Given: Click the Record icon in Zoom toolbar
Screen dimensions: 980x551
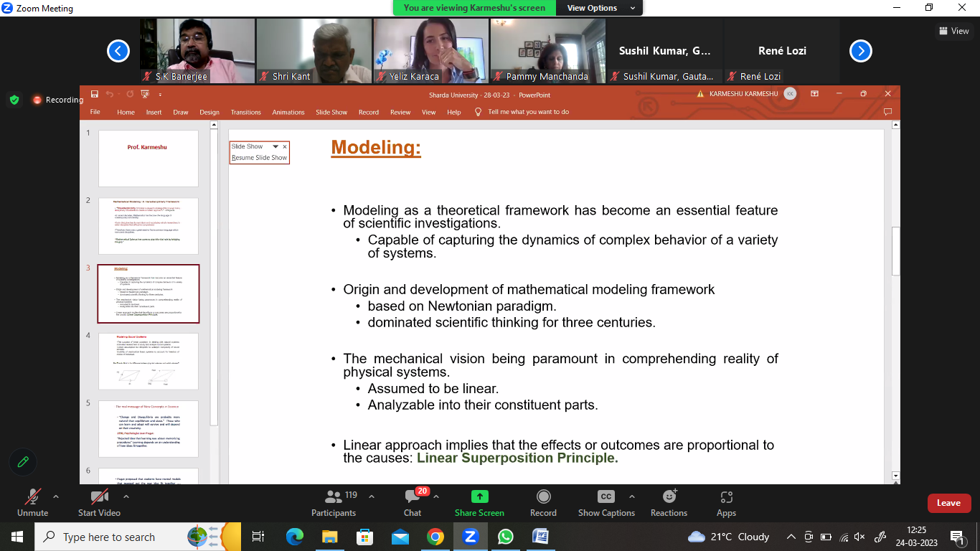Looking at the screenshot, I should [x=543, y=497].
